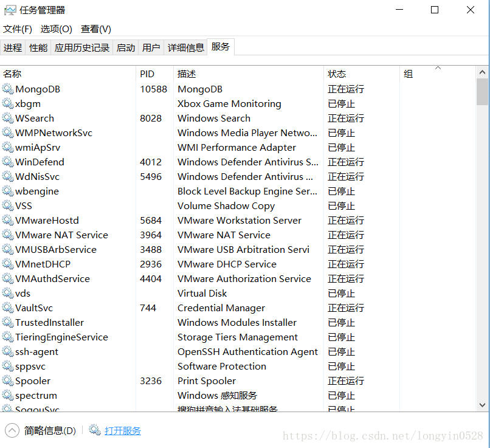
Task: Select the WMI Performance Adapter description
Action: coord(236,147)
